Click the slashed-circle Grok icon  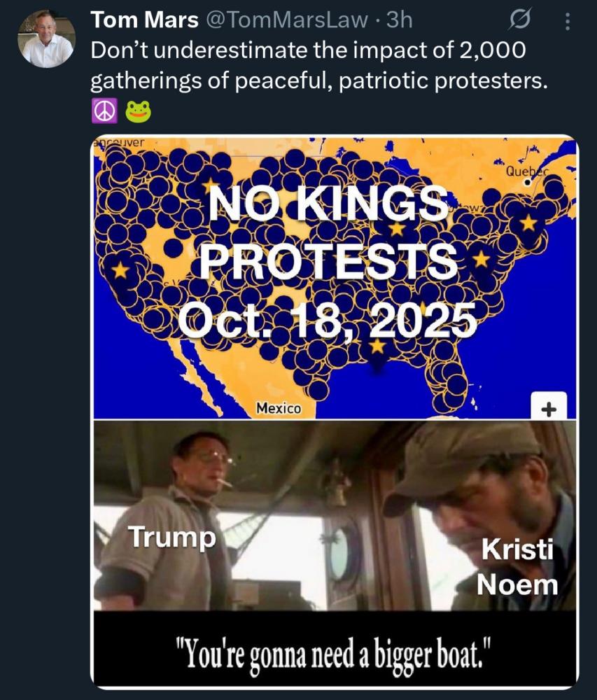pos(519,22)
